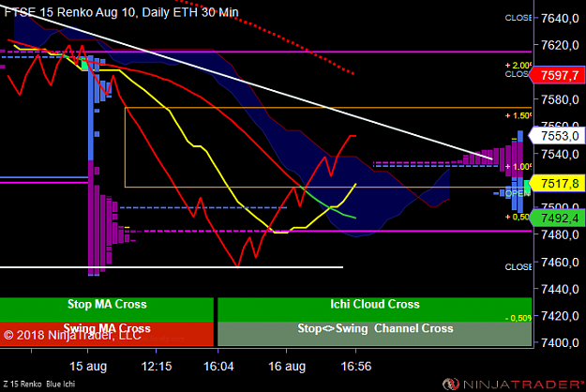
Task: Click the 7620,0 price axis label
Action: tap(560, 45)
